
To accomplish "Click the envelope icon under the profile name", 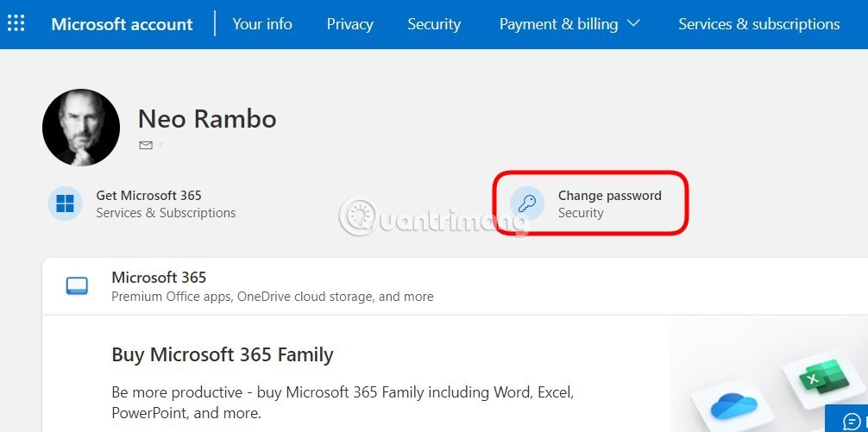I will (146, 146).
